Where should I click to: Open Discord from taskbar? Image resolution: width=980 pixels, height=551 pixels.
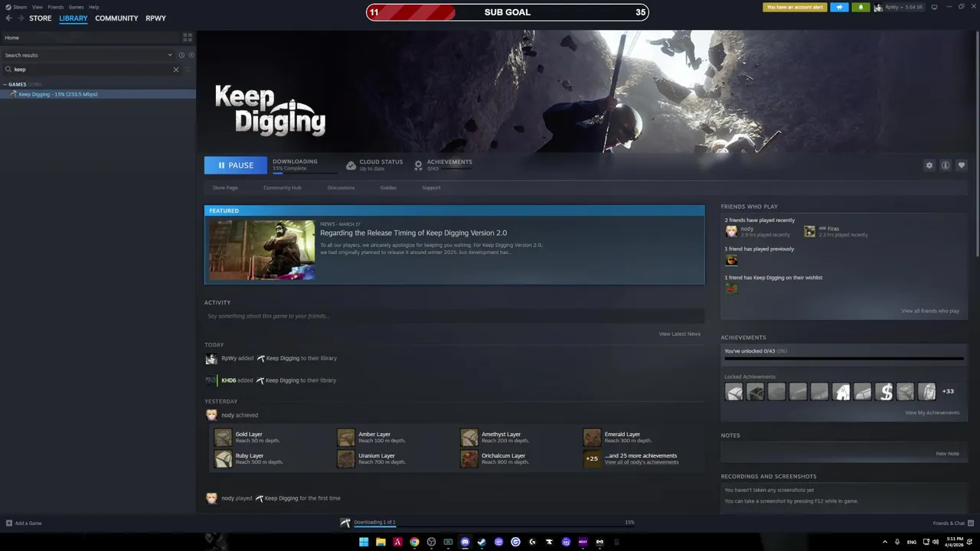tap(465, 542)
